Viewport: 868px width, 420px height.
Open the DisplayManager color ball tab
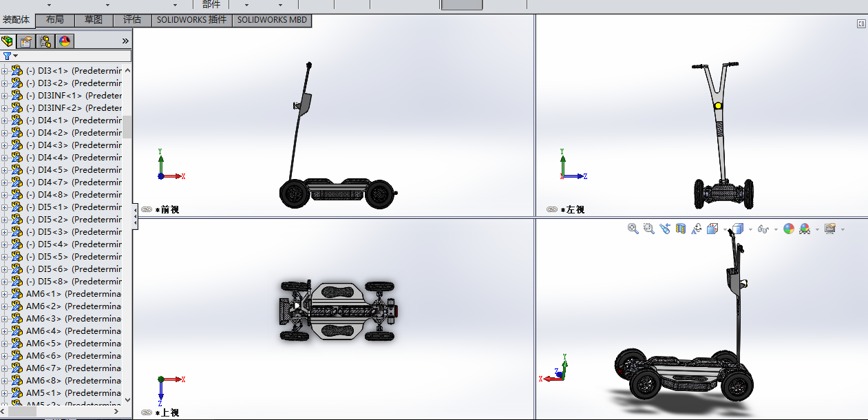click(65, 41)
